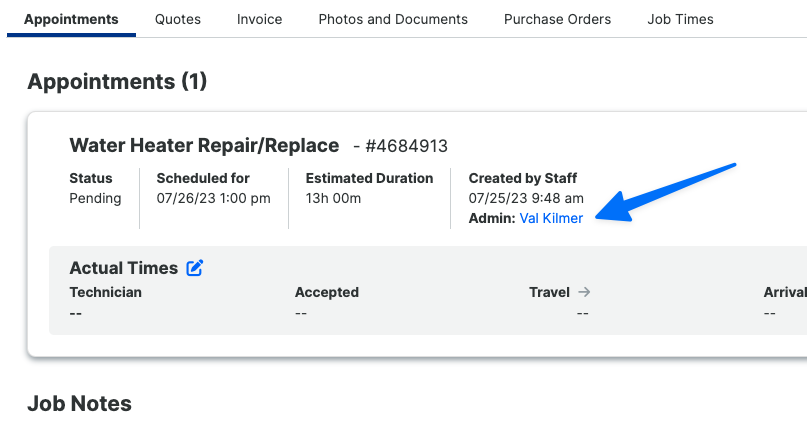The width and height of the screenshot is (807, 428).
Task: Open the Invoice tab
Action: pos(260,19)
